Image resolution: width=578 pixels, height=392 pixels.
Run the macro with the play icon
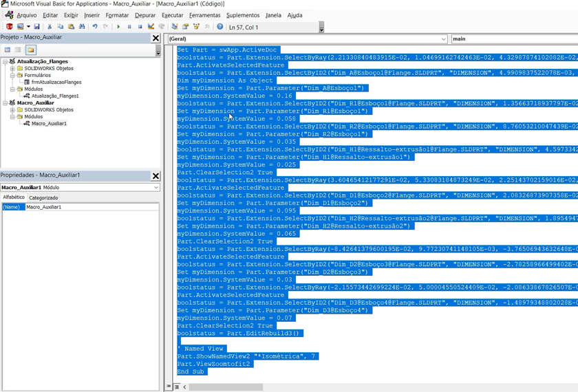pyautogui.click(x=118, y=27)
